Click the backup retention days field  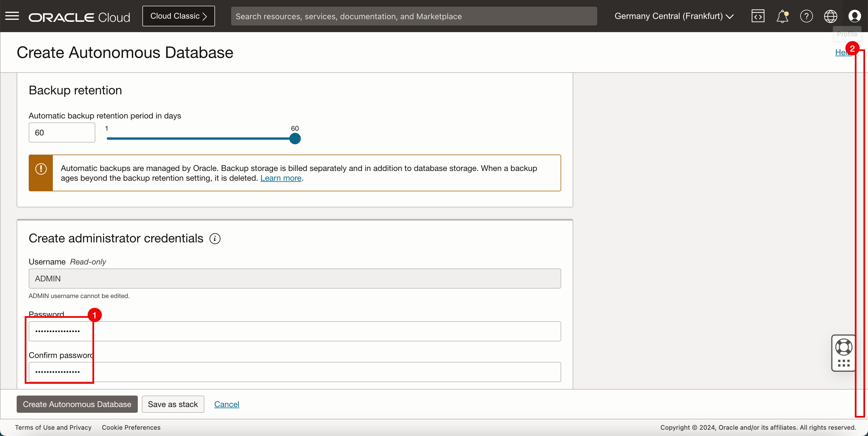click(62, 133)
